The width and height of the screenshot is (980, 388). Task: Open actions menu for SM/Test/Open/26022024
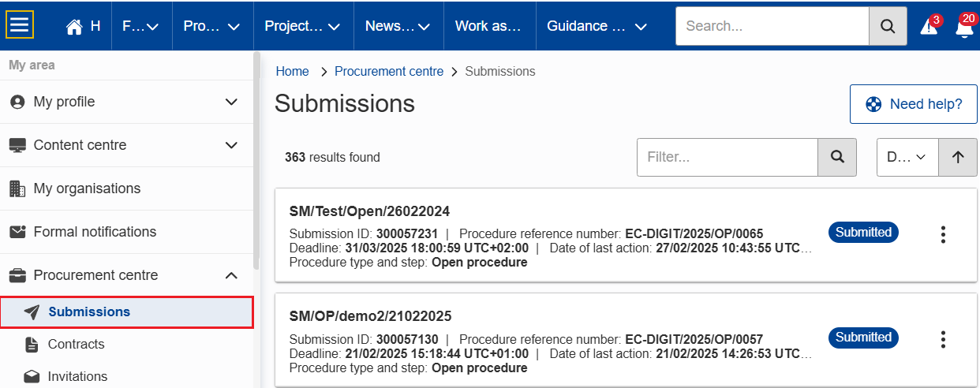tap(943, 234)
